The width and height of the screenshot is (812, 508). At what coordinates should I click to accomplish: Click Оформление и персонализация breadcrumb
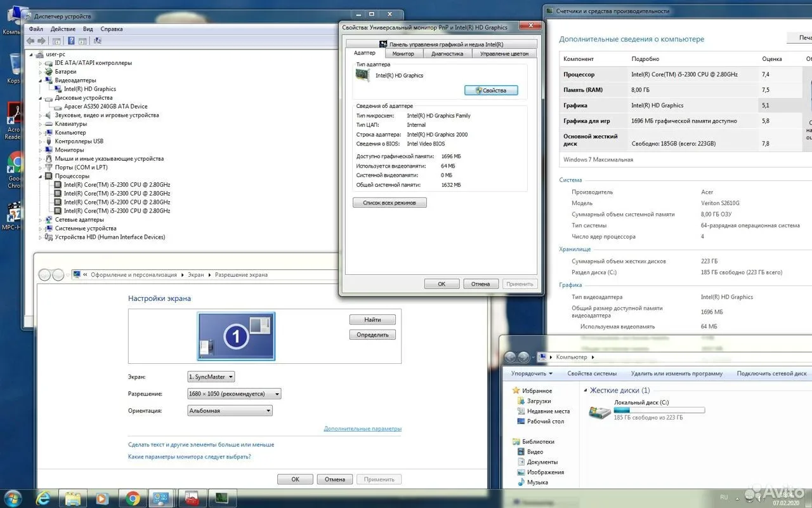pos(134,275)
